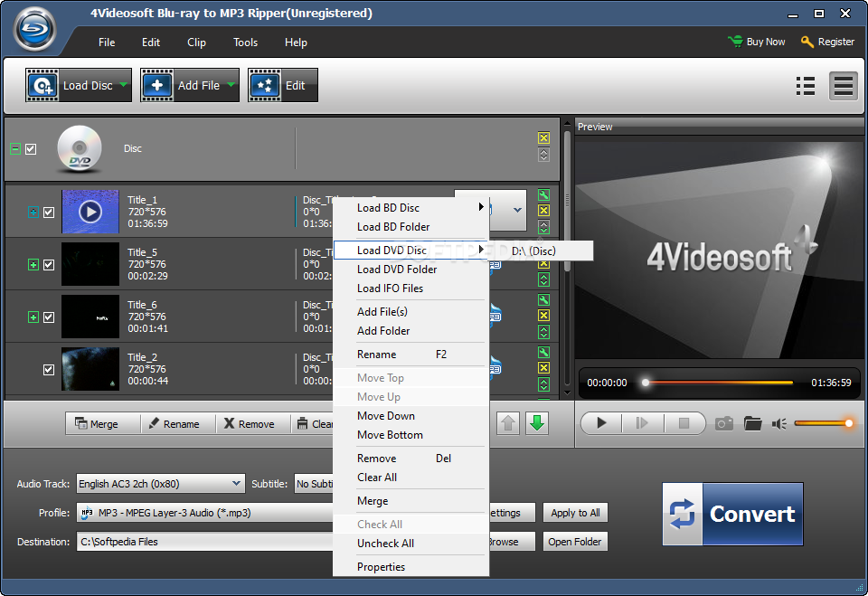Select Load BD Folder in context menu
This screenshot has height=596, width=868.
click(410, 227)
